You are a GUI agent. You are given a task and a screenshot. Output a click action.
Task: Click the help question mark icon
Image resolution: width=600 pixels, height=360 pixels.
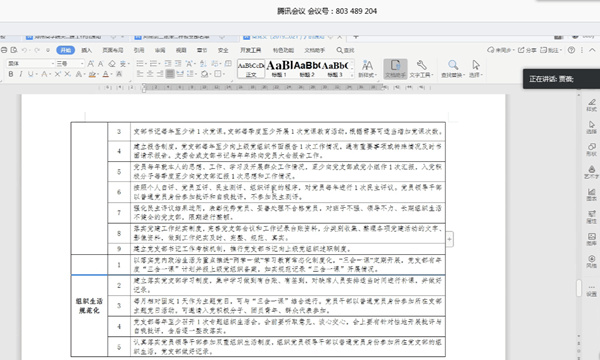click(571, 50)
